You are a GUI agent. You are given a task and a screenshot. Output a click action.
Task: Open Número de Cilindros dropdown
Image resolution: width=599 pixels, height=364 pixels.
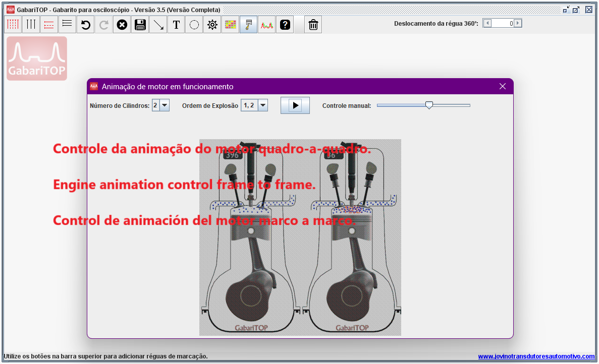pyautogui.click(x=165, y=105)
